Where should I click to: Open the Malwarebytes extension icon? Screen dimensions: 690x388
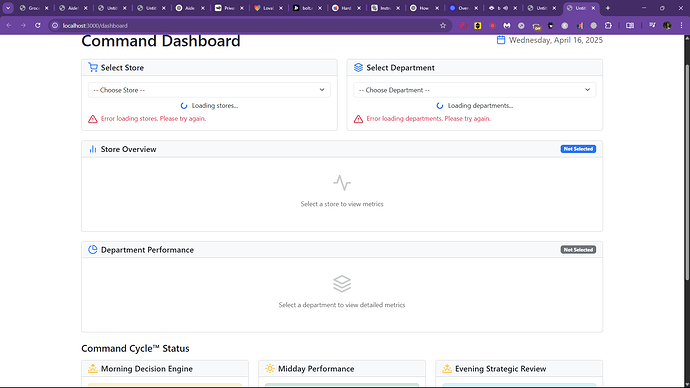(x=507, y=26)
